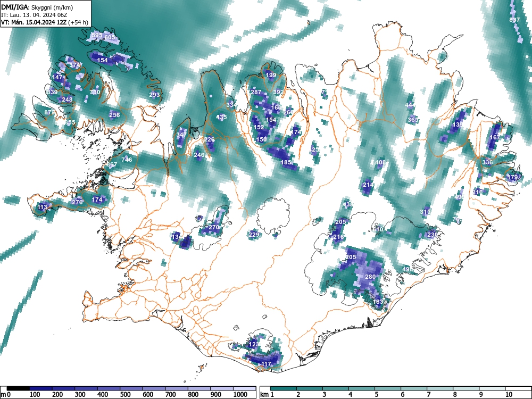Select the 365 visibility label

413,120
